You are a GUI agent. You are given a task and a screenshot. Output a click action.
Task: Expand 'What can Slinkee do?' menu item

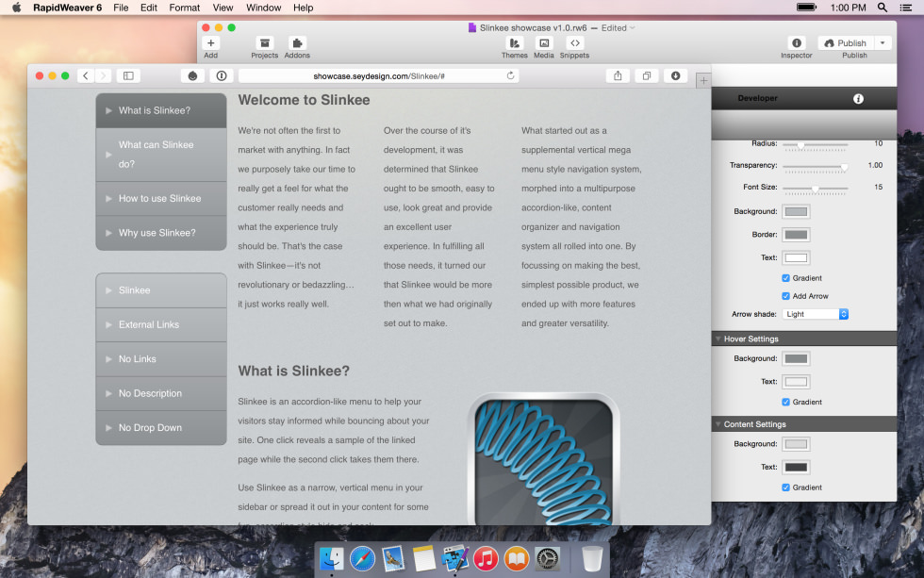[x=161, y=155]
